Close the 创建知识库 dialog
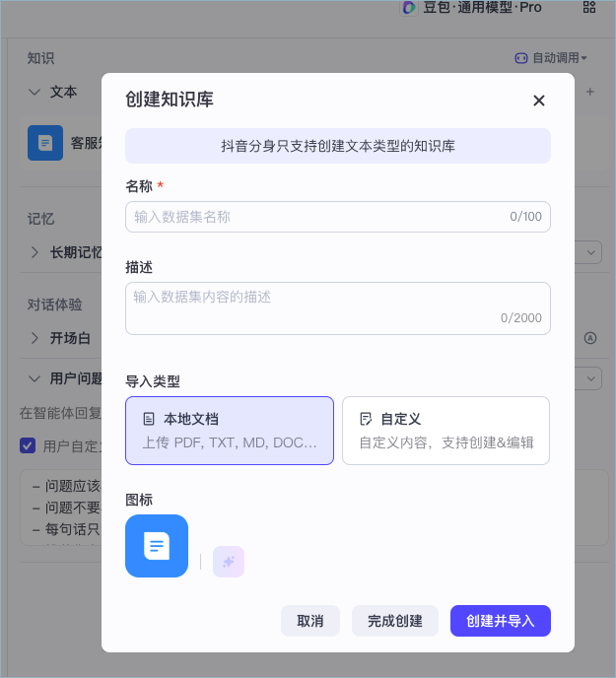The width and height of the screenshot is (616, 678). click(x=538, y=101)
